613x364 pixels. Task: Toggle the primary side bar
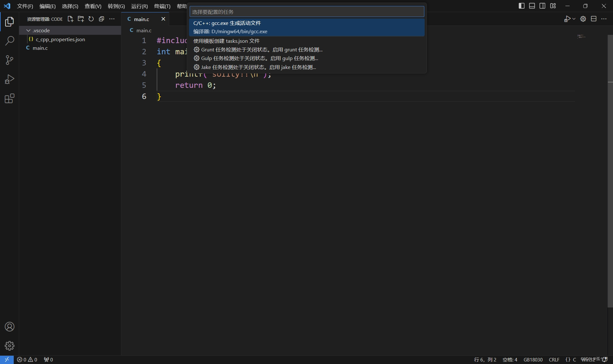pyautogui.click(x=522, y=6)
